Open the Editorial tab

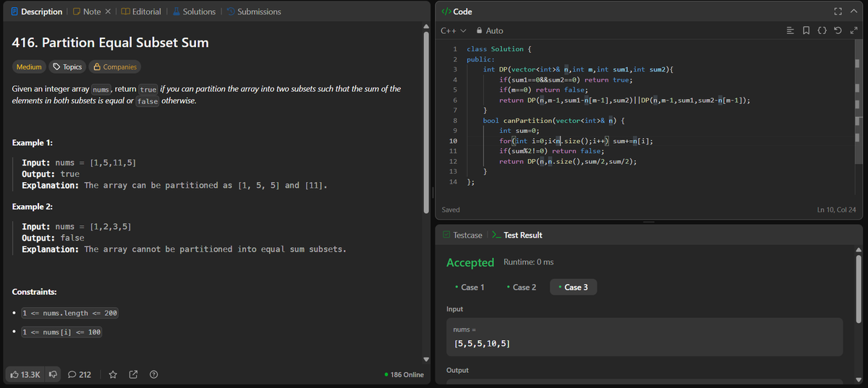(x=140, y=12)
